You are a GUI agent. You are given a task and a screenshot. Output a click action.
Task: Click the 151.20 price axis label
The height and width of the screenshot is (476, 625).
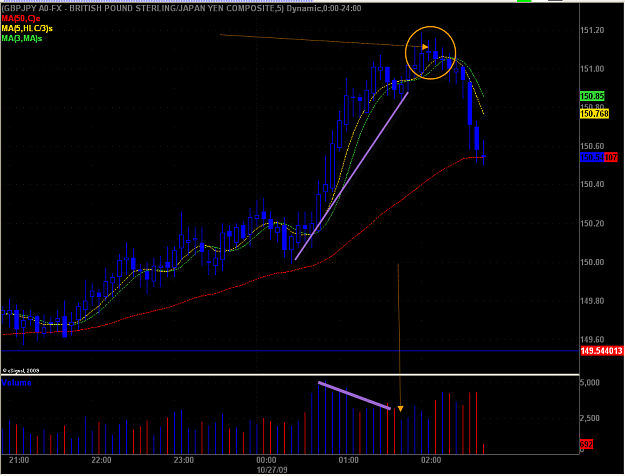click(592, 30)
